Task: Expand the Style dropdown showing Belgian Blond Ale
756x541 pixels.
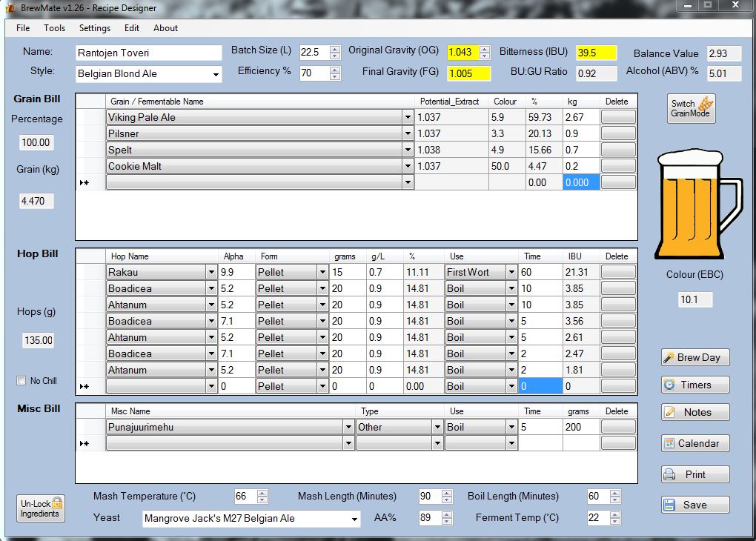Action: pos(216,74)
